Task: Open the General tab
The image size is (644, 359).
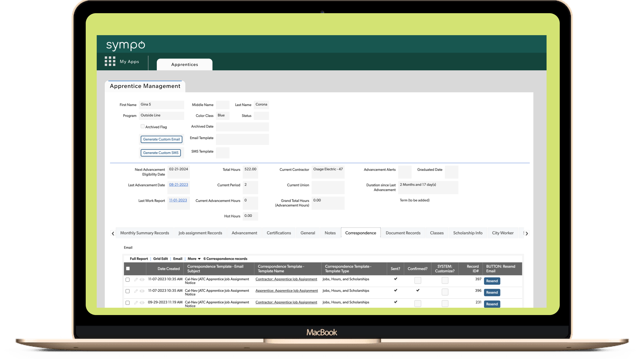Action: (307, 233)
